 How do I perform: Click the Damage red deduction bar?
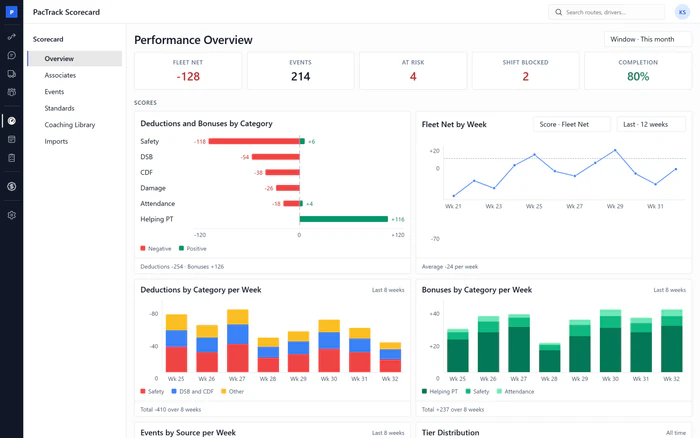288,188
